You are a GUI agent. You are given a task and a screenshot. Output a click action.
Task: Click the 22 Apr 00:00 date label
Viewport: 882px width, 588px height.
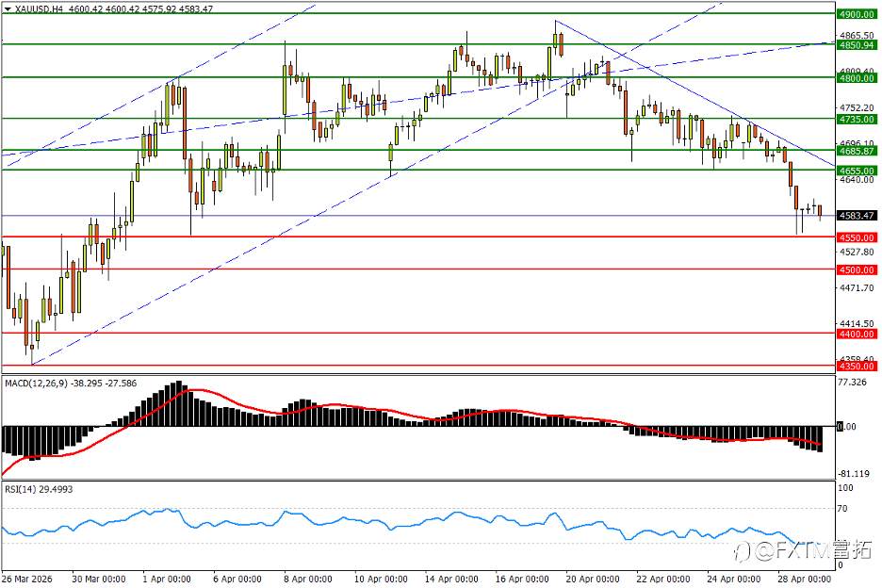pos(663,579)
